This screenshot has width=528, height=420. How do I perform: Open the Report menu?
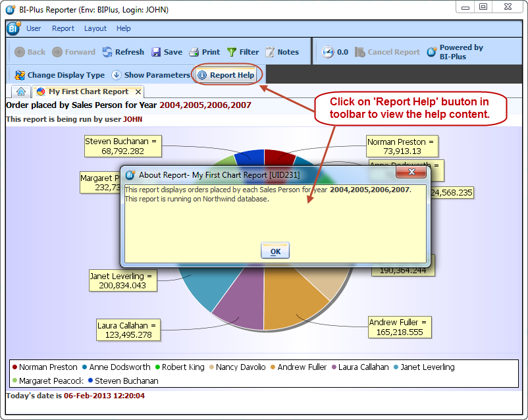63,29
